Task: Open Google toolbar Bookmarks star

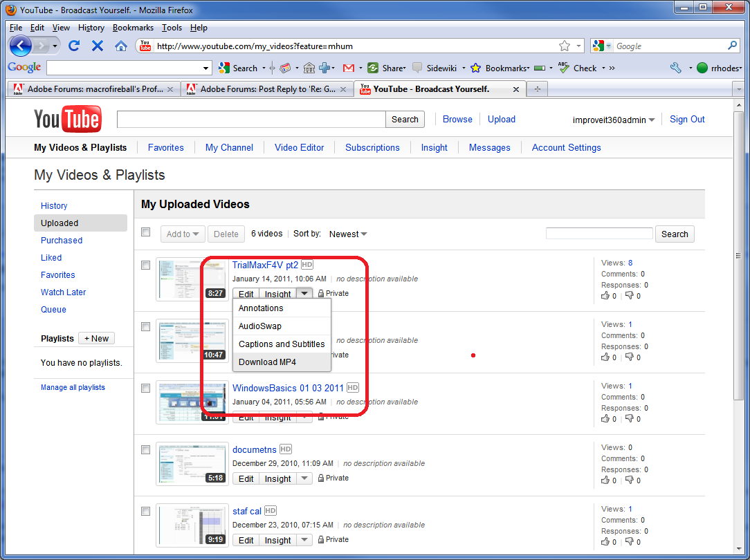Action: (x=475, y=68)
